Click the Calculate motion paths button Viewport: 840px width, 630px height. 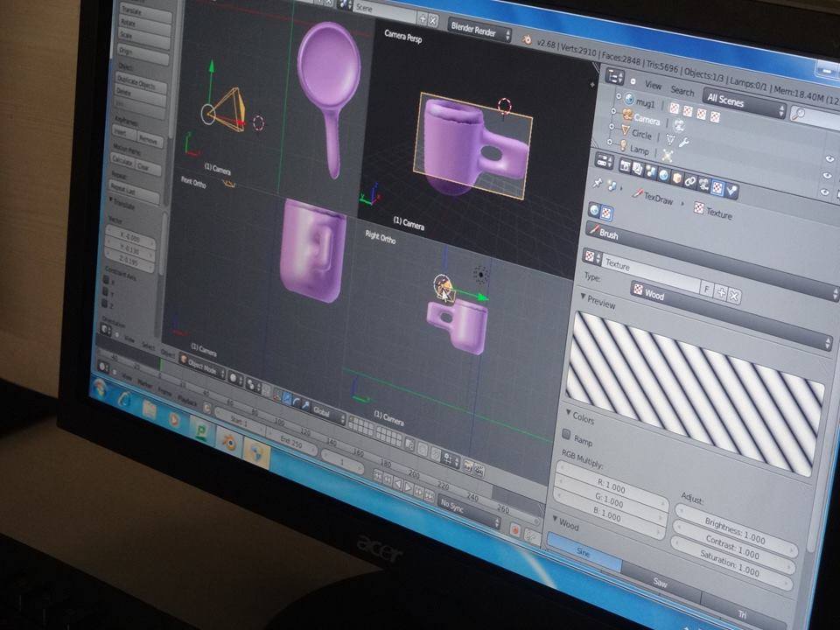coord(122,161)
